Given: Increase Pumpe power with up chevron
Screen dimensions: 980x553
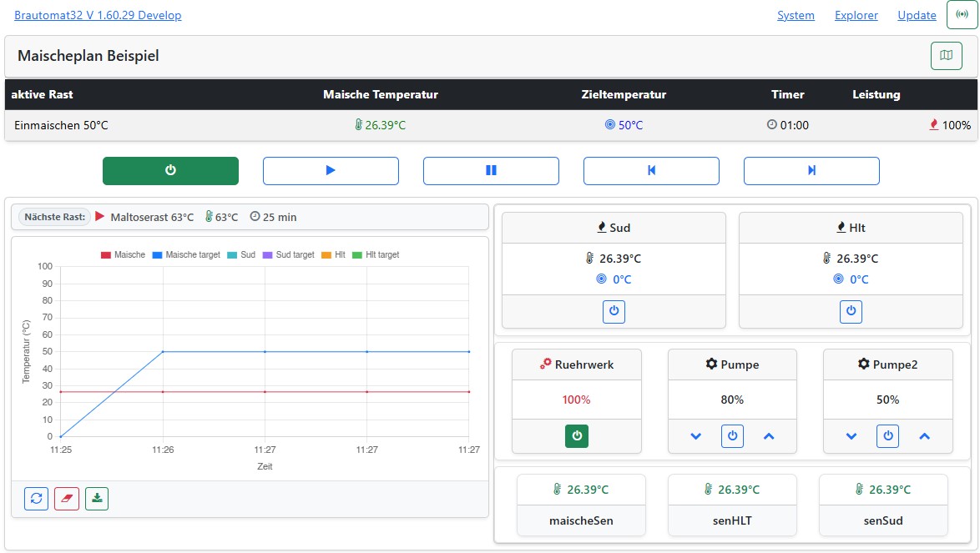Looking at the screenshot, I should click(769, 435).
